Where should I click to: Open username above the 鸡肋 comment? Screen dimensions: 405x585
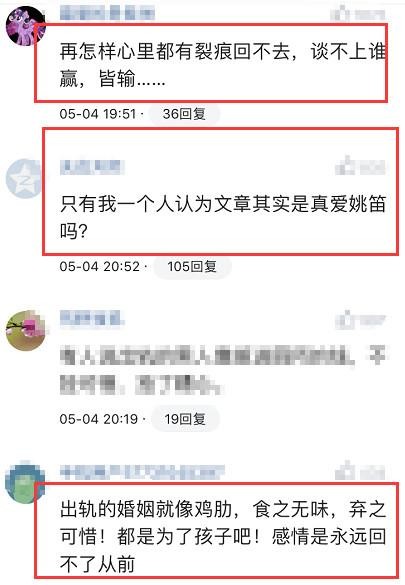[x=142, y=472]
